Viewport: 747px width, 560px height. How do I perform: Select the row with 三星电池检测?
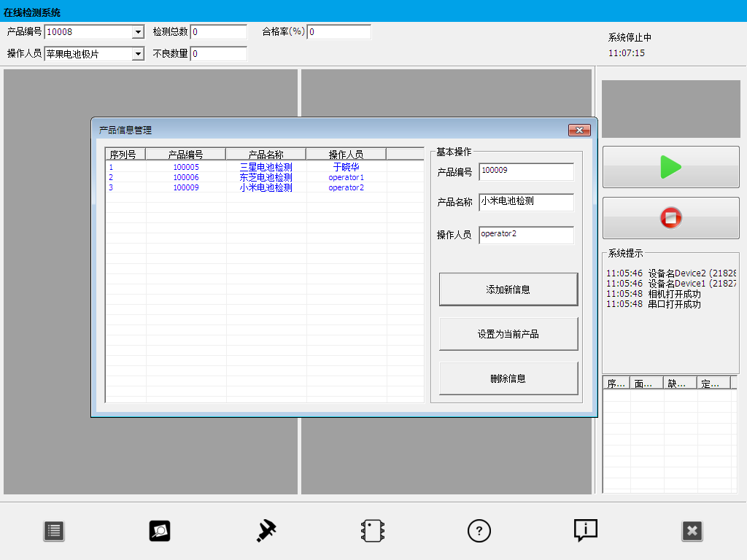(266, 167)
